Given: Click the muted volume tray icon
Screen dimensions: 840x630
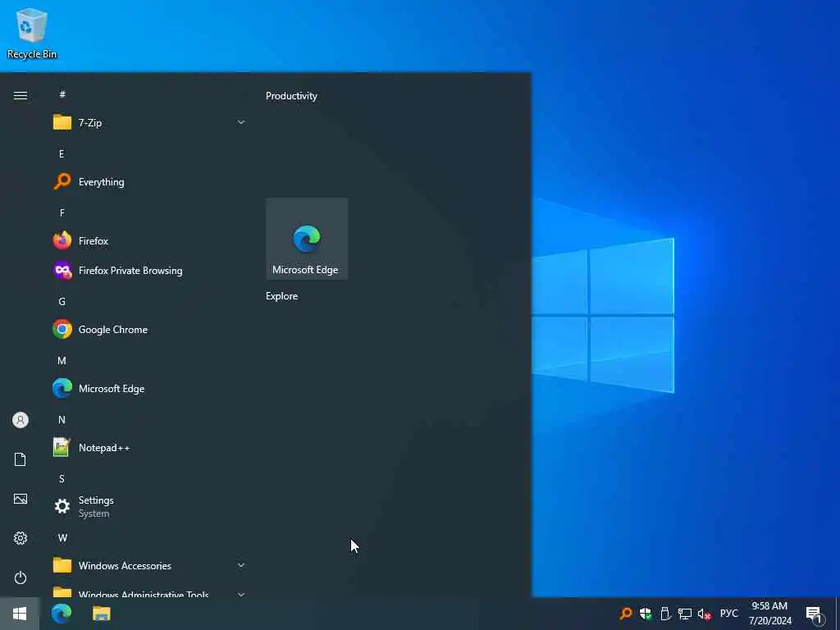Looking at the screenshot, I should tap(705, 614).
